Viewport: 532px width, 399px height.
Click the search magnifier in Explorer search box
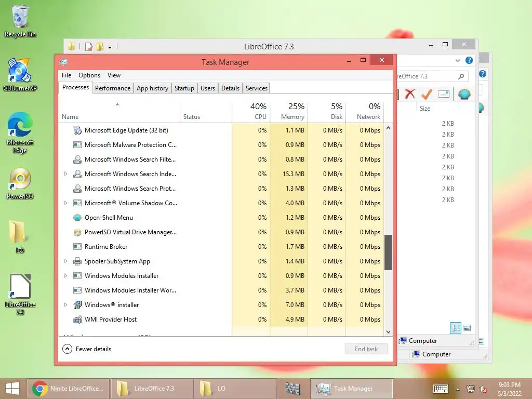(x=461, y=76)
